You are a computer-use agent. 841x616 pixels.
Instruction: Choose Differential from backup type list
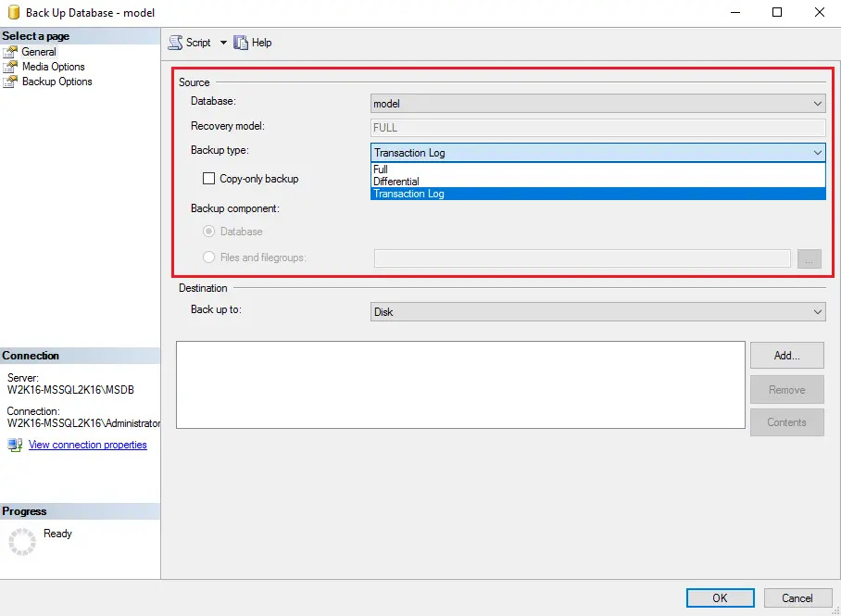396,182
